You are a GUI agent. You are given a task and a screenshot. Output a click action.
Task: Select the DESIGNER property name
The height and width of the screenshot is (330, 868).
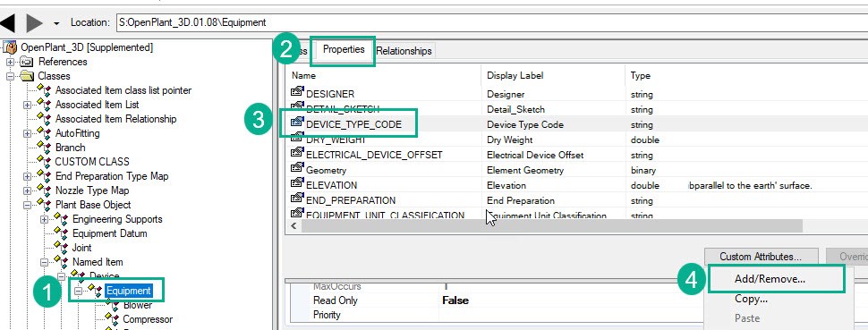pos(330,95)
